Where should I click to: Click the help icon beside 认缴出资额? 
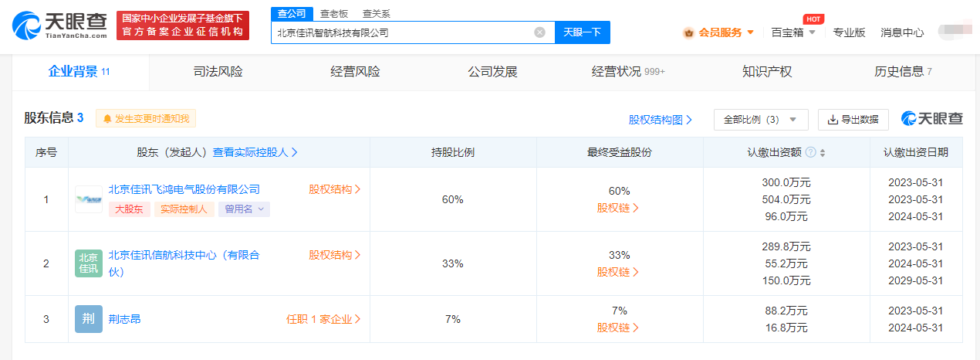[810, 152]
